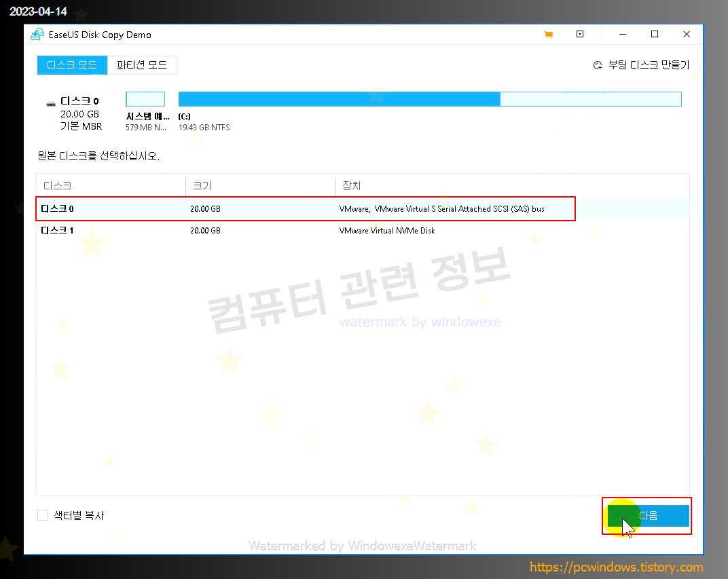Click the EaseUS Disk Copy app logo

[37, 35]
